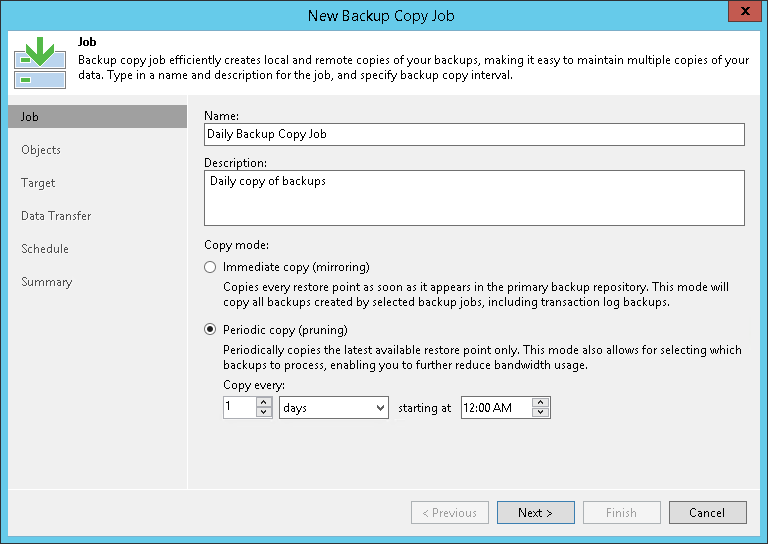
Task: Decrease the starting at time value
Action: pos(541,413)
